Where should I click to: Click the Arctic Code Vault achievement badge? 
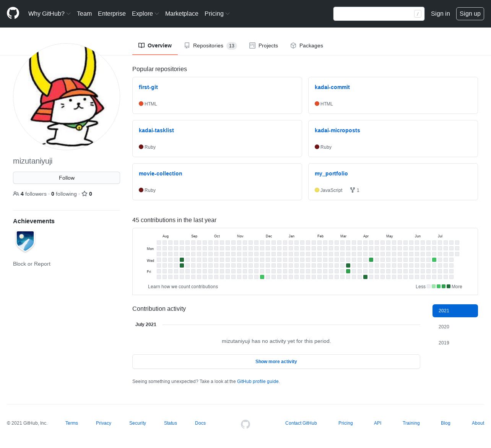[25, 241]
